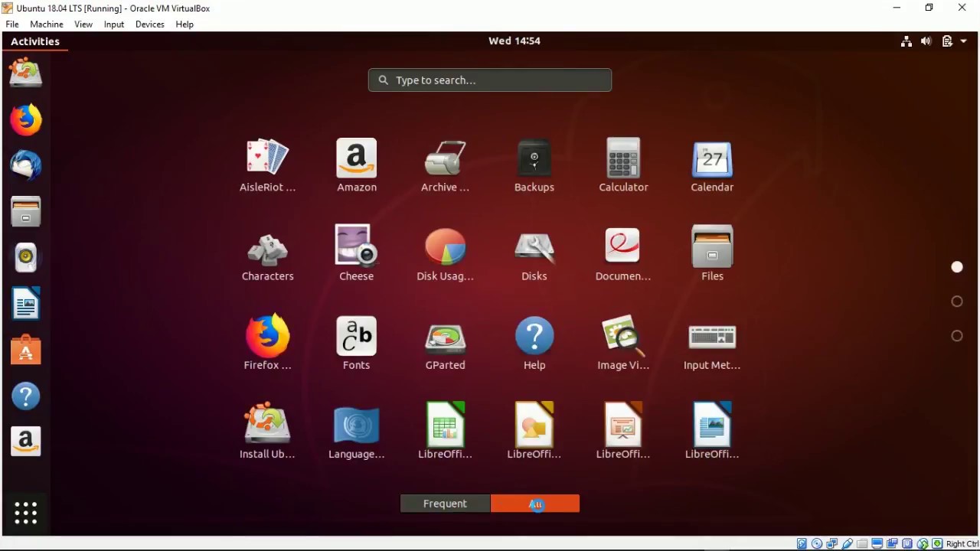This screenshot has height=551, width=980.
Task: Launch the Cheese webcam app
Action: [356, 254]
